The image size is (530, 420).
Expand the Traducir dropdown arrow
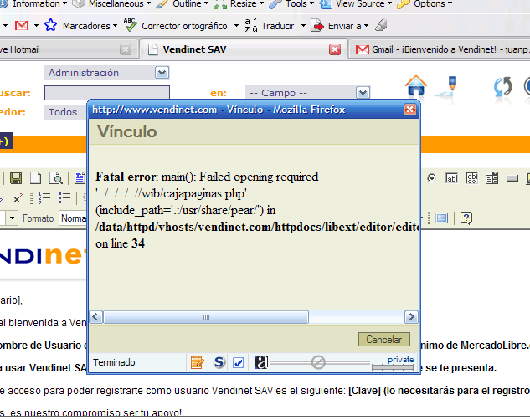pos(303,26)
